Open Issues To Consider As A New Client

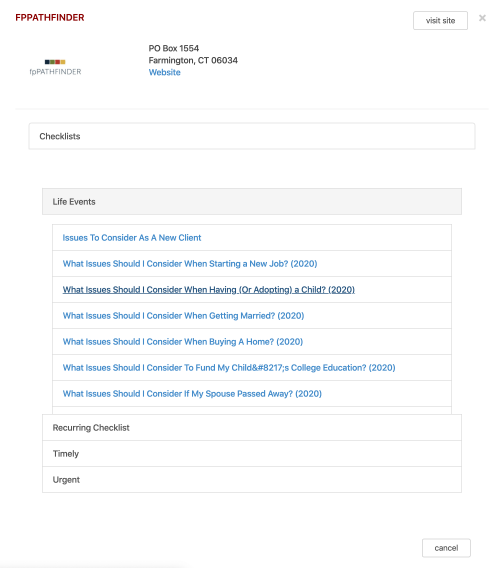click(132, 238)
